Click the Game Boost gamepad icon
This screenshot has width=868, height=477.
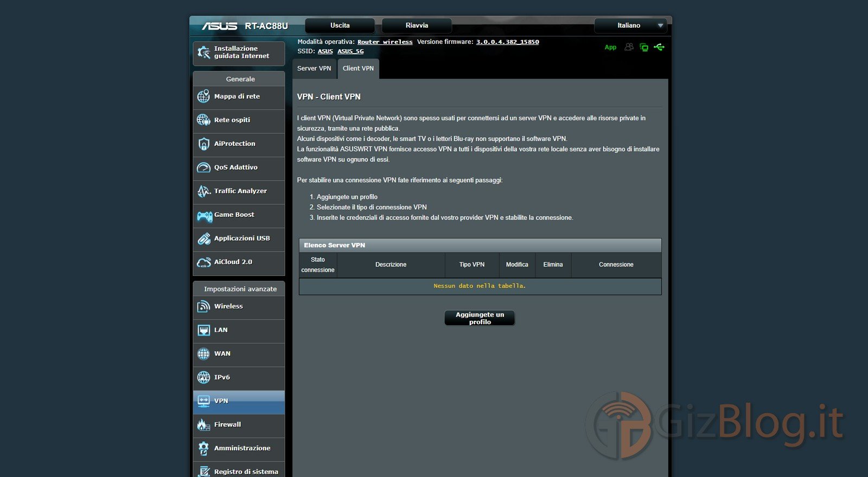point(204,216)
